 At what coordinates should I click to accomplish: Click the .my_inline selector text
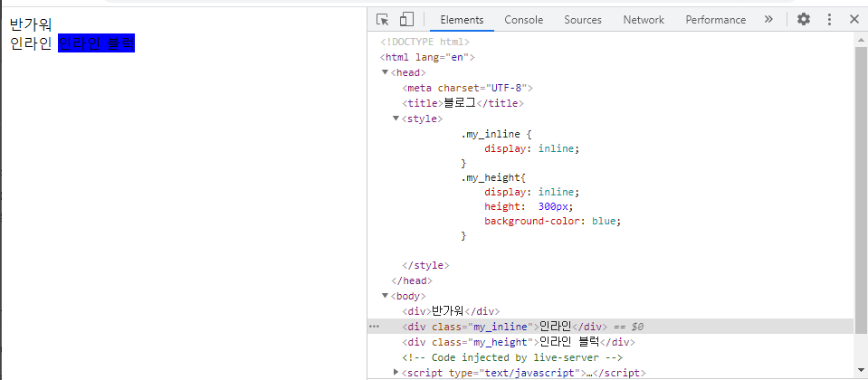[491, 134]
